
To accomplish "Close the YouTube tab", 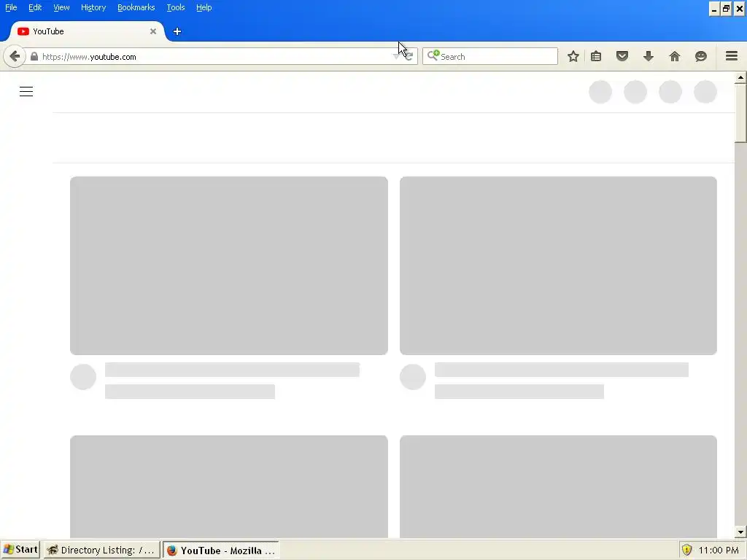I will (x=153, y=31).
